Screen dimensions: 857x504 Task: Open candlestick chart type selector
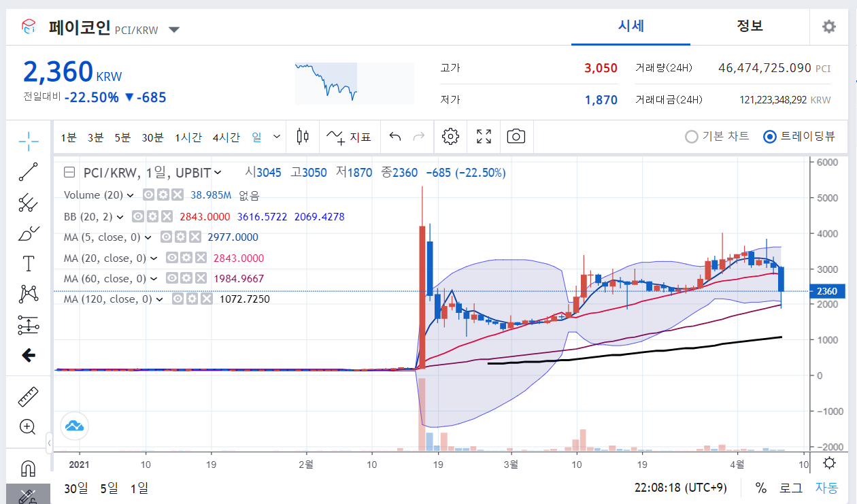tap(303, 136)
